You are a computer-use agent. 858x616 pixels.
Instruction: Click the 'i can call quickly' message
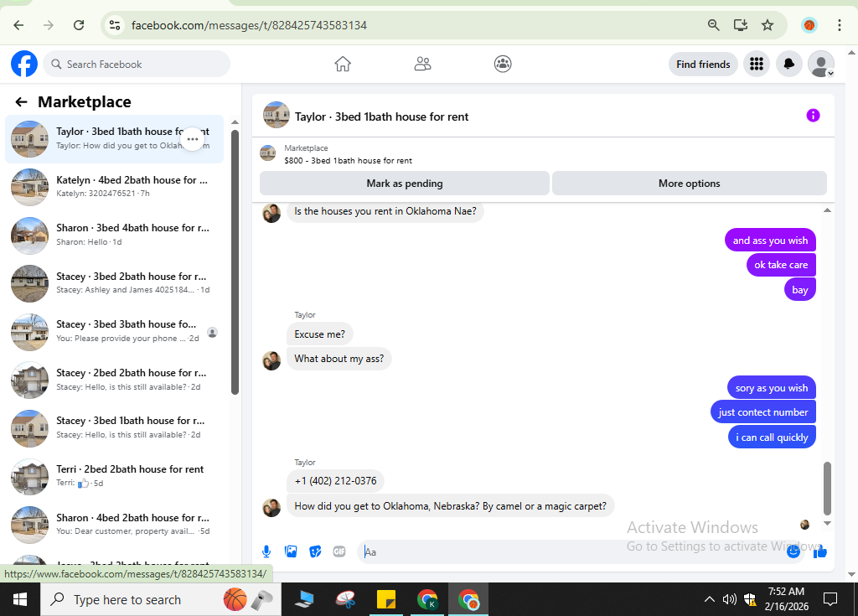tap(772, 437)
